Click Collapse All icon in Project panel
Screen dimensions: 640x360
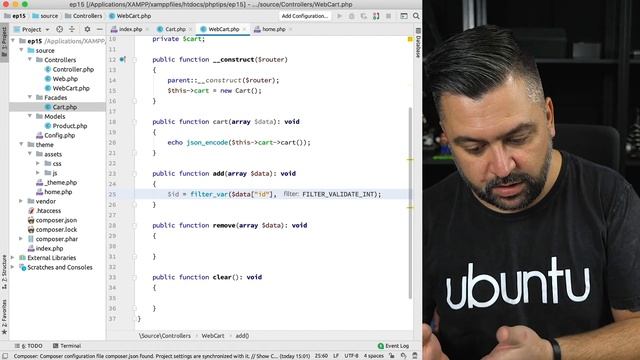tap(72, 29)
